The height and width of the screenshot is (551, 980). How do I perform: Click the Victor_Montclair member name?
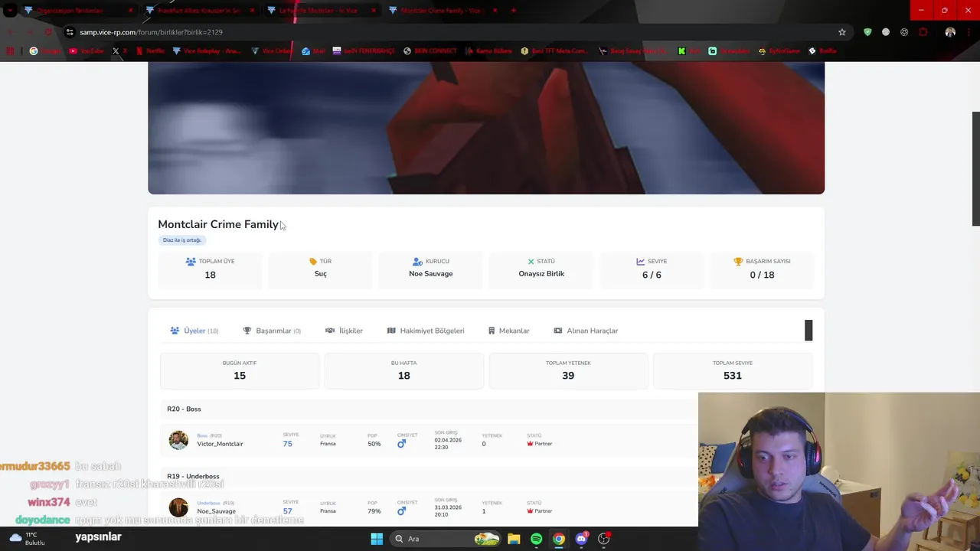220,444
